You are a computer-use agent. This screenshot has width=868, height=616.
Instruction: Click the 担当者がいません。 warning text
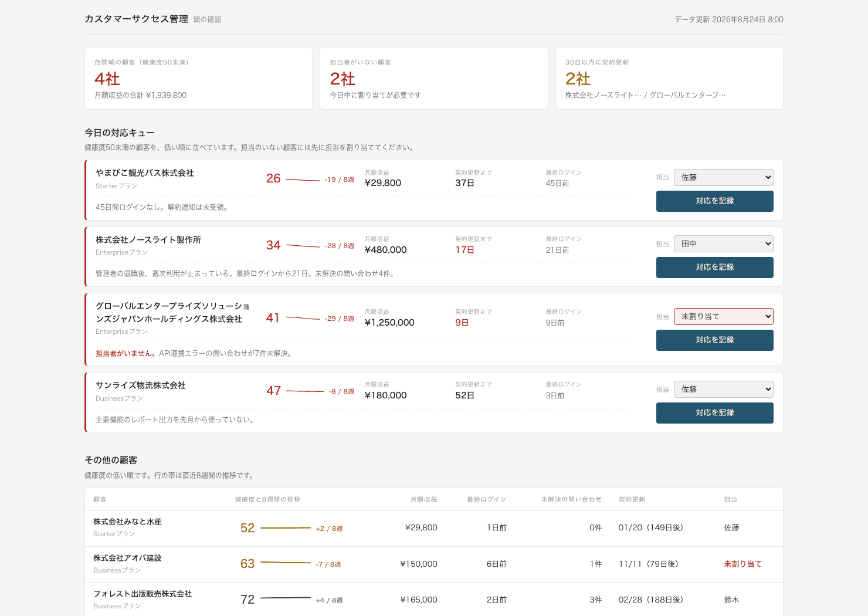click(126, 353)
